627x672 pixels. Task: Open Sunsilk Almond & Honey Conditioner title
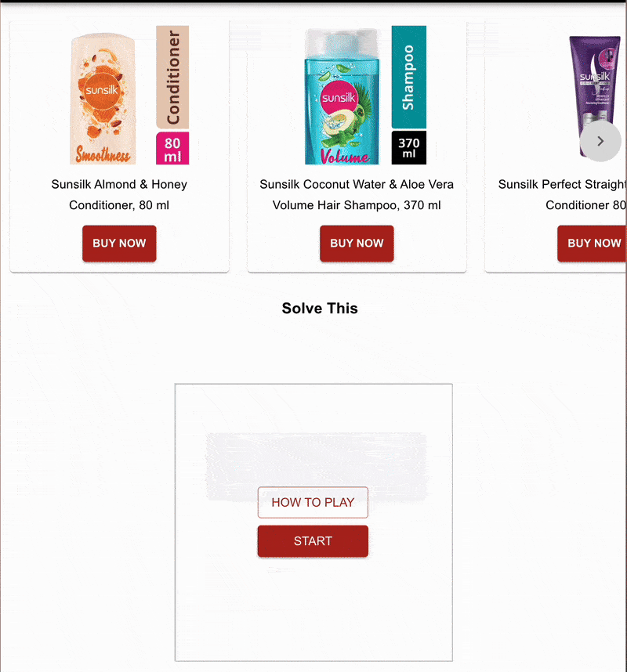(119, 194)
